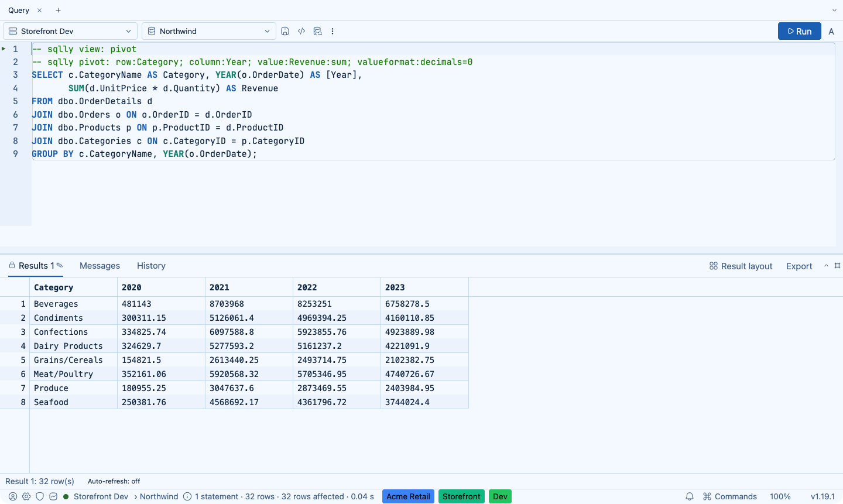
Task: Click the lock icon on Results 1
Action: point(12,265)
